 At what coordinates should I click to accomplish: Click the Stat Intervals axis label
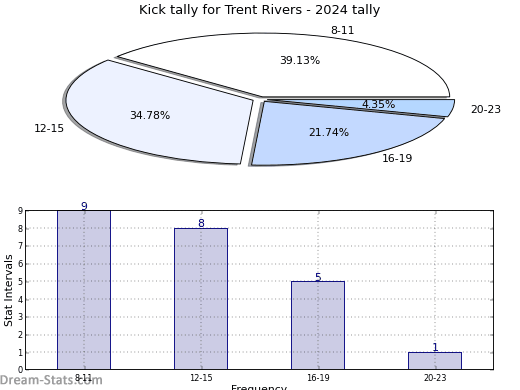point(8,290)
